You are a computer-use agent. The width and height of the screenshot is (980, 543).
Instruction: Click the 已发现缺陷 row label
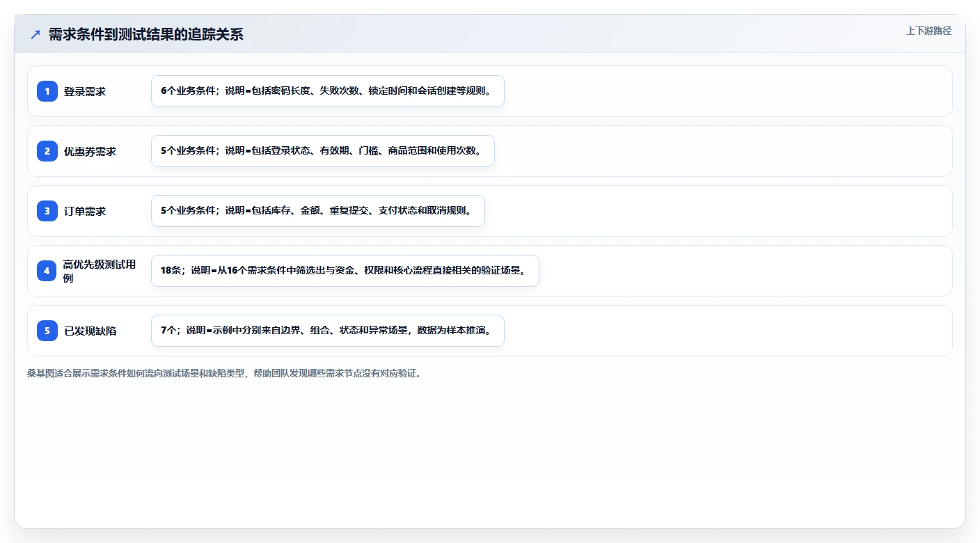[x=90, y=331]
